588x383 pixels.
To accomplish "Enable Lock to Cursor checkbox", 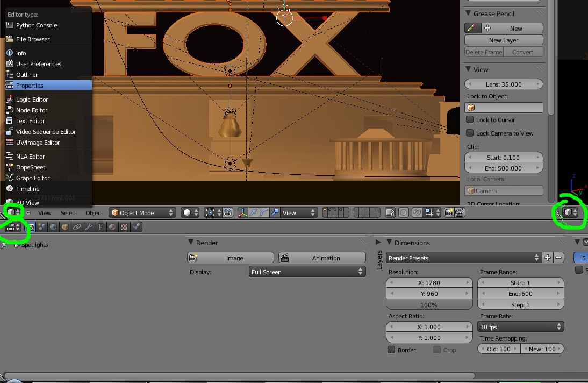I will click(x=470, y=120).
